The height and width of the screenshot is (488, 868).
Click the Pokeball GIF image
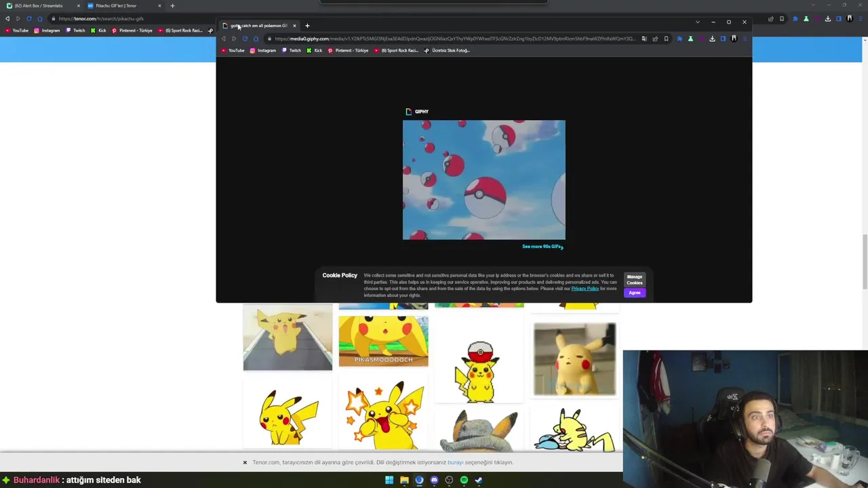[x=484, y=180]
